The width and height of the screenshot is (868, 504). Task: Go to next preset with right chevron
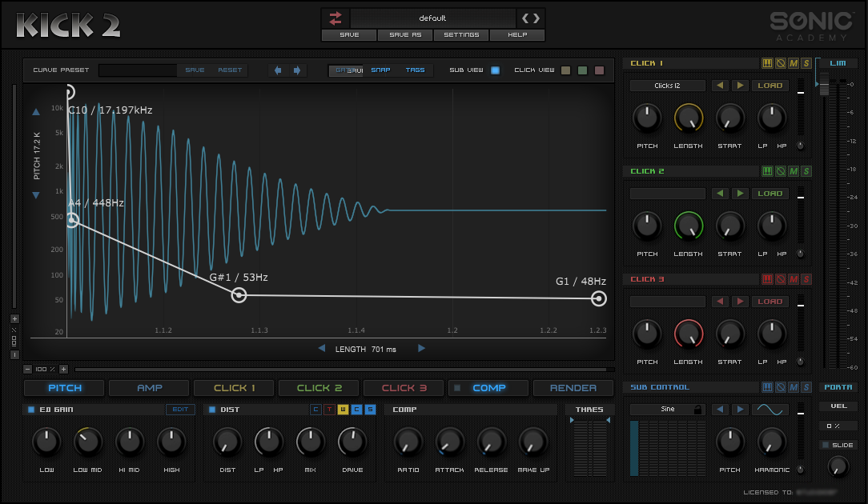(536, 18)
